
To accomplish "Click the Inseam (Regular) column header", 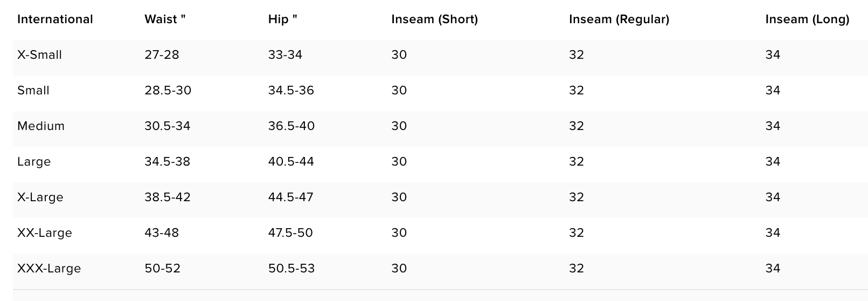I will (x=619, y=19).
